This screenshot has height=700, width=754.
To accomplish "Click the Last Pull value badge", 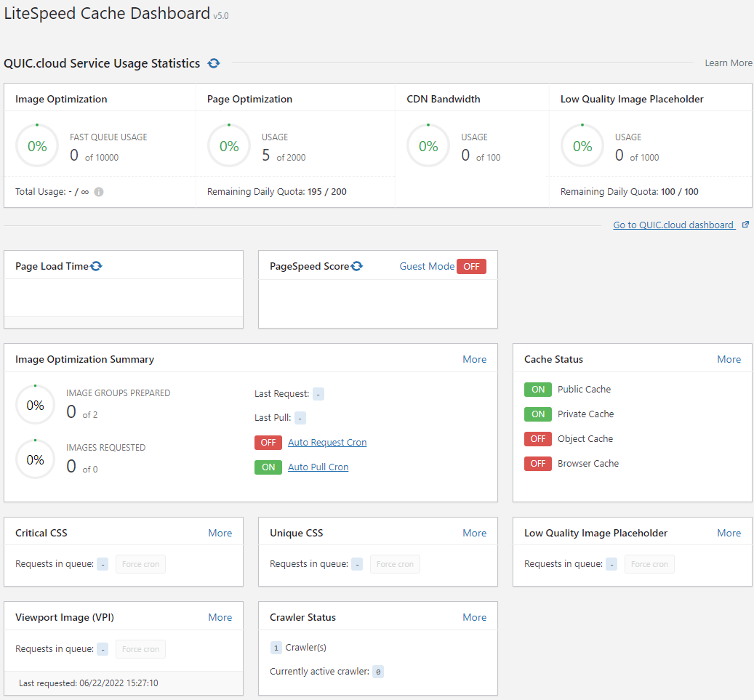I will point(300,418).
